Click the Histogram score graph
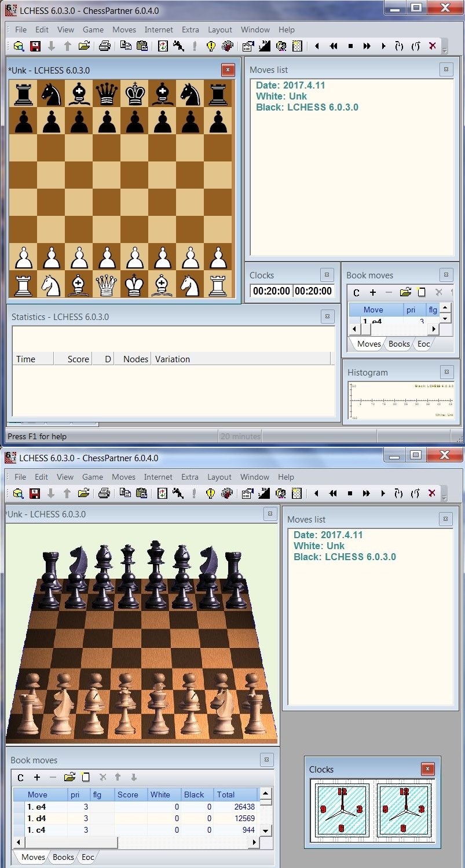 click(x=401, y=400)
